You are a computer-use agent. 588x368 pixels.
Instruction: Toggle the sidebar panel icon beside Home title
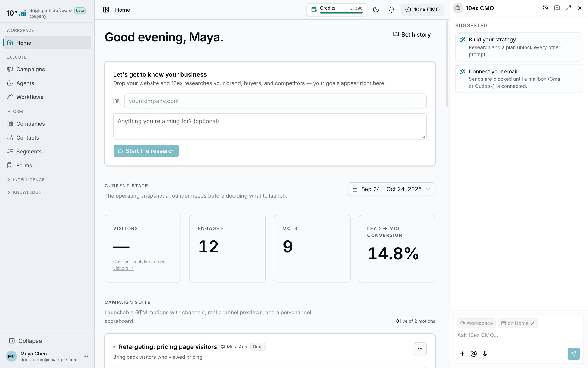pyautogui.click(x=106, y=10)
